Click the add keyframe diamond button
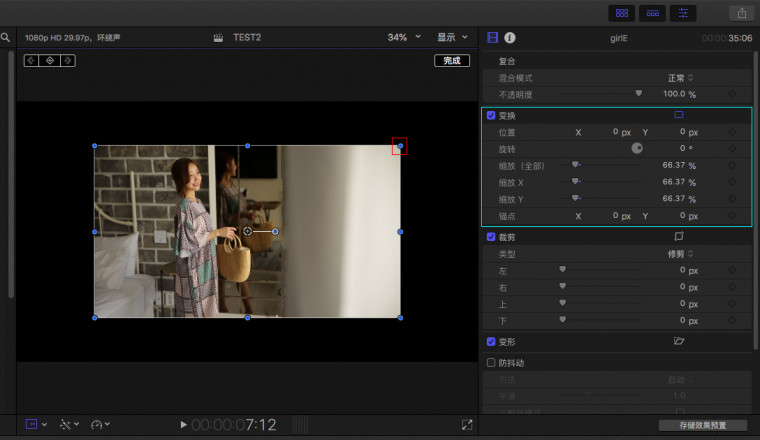The height and width of the screenshot is (440, 760). coord(50,61)
